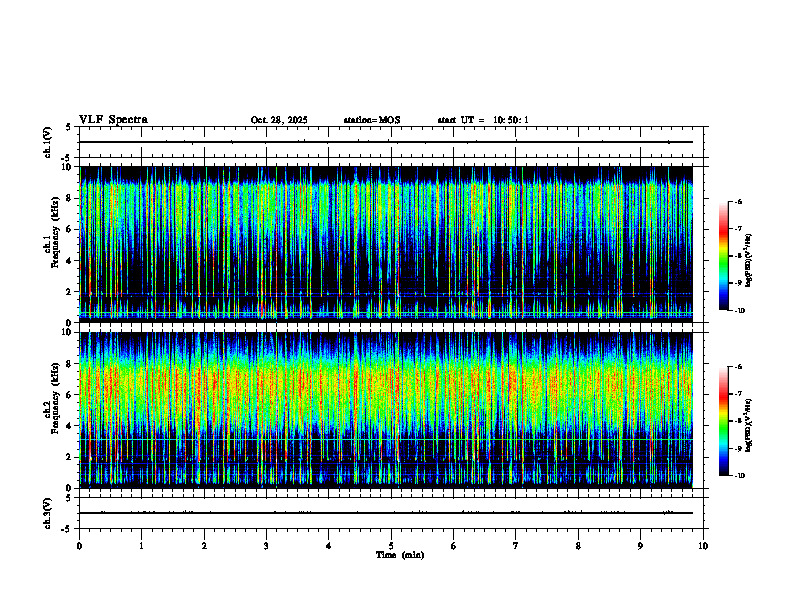The height and width of the screenshot is (612, 792).
Task: Click the "6" tick on the Time axis
Action: (453, 546)
